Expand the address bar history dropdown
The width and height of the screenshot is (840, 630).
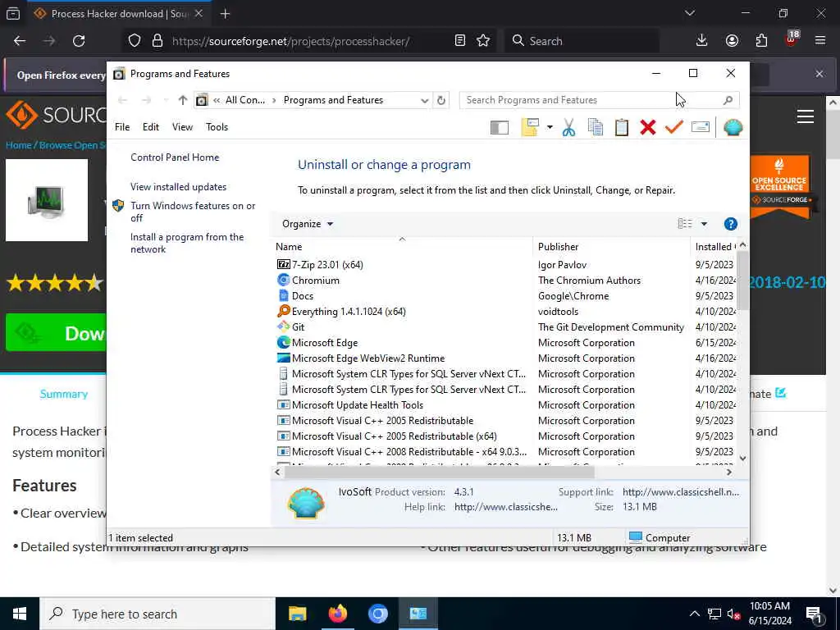[424, 100]
